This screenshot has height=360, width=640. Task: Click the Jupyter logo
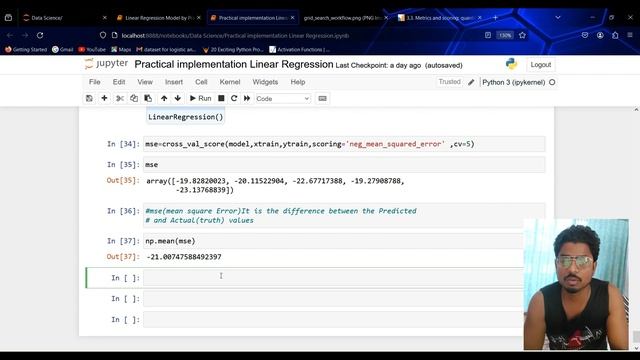(107, 64)
